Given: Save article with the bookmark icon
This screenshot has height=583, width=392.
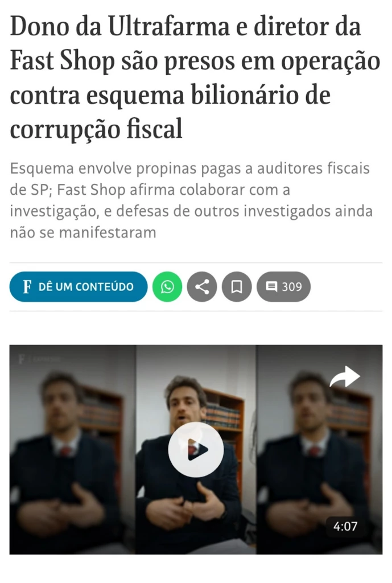Looking at the screenshot, I should point(237,287).
